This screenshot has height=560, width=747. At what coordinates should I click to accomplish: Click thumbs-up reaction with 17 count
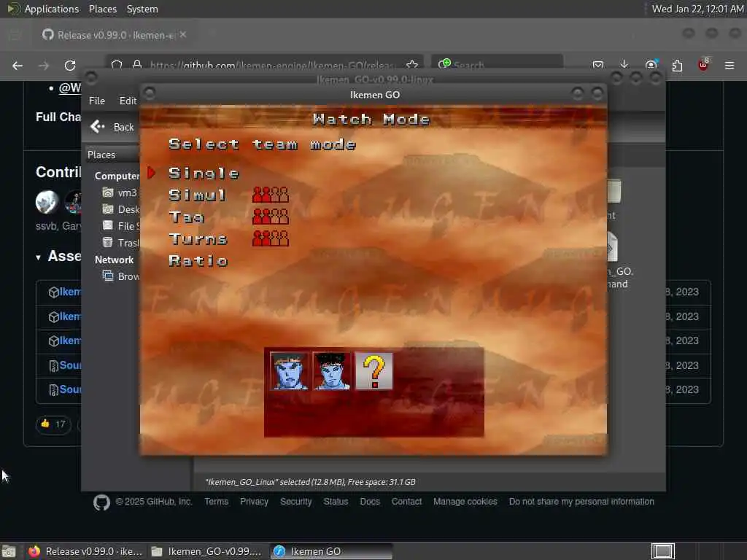coord(53,424)
